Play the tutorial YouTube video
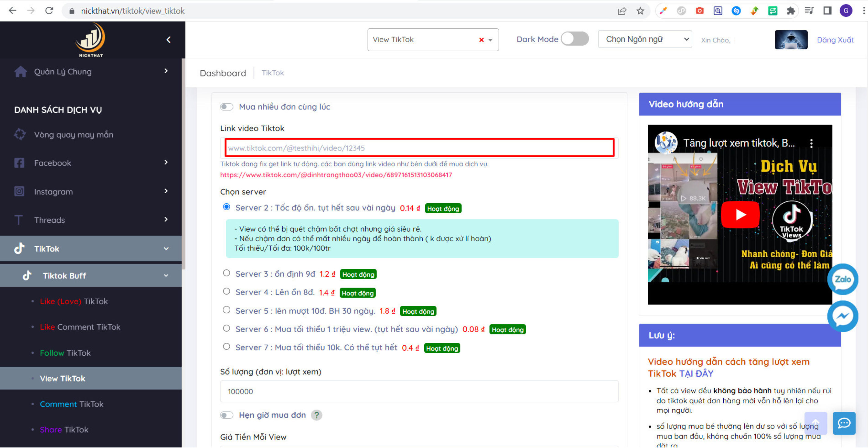The image size is (868, 448). (740, 215)
